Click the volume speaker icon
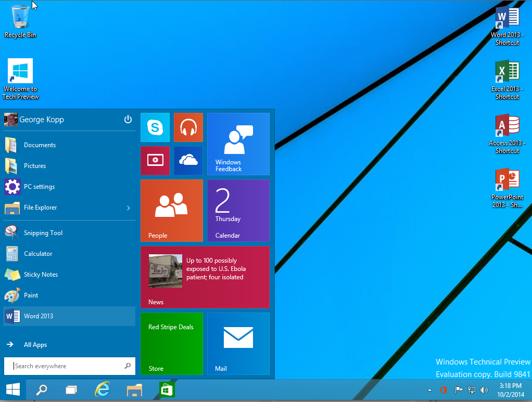This screenshot has width=532, height=402. (484, 390)
